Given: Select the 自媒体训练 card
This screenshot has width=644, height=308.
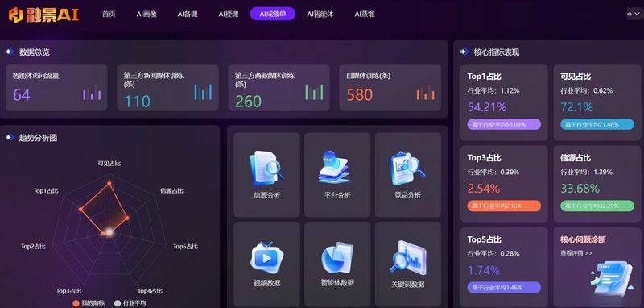Looking at the screenshot, I should pyautogui.click(x=390, y=88).
